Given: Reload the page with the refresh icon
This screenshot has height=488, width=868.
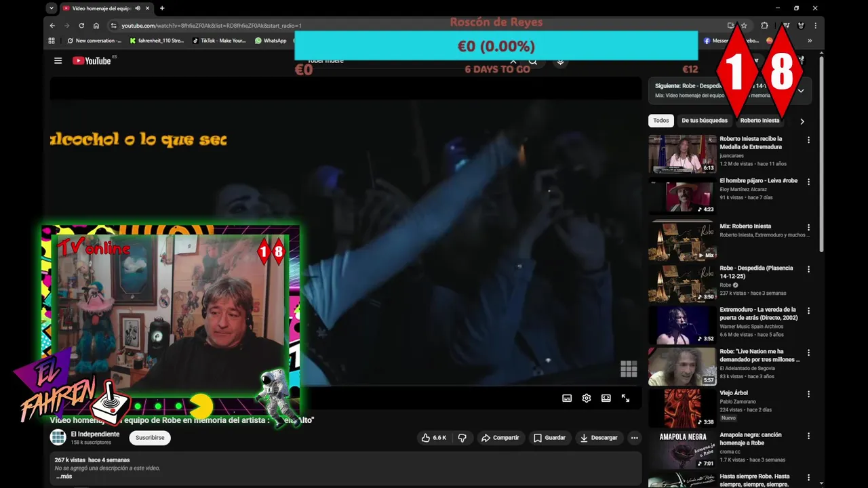Looking at the screenshot, I should click(81, 26).
